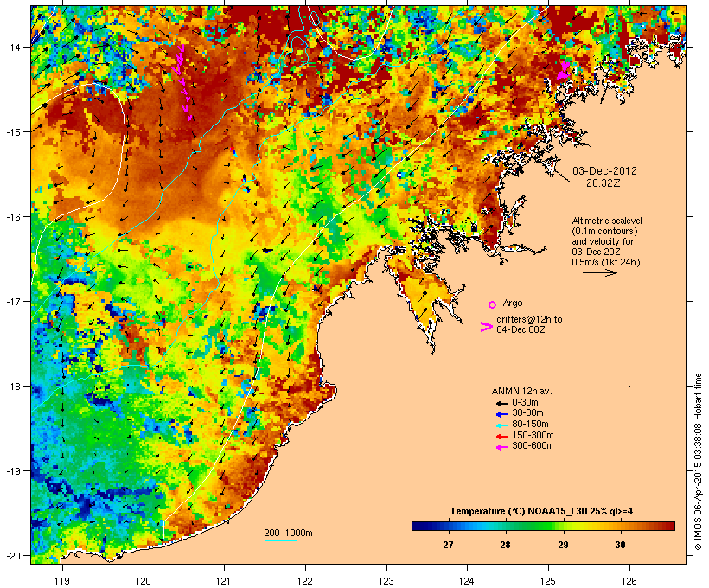The image size is (709, 588).
Task: Click the date label 03-Dec-2012
Action: click(x=604, y=171)
